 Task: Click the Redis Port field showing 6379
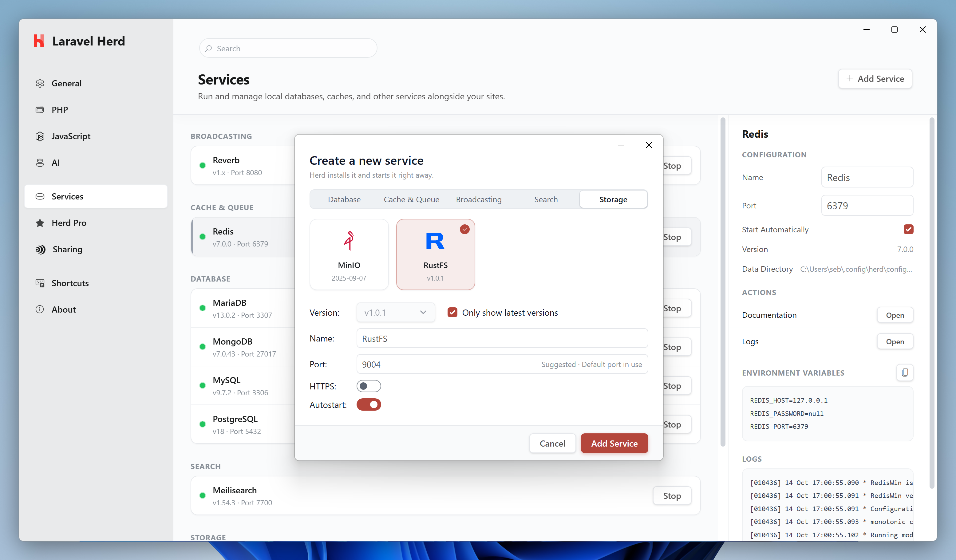[x=867, y=205]
